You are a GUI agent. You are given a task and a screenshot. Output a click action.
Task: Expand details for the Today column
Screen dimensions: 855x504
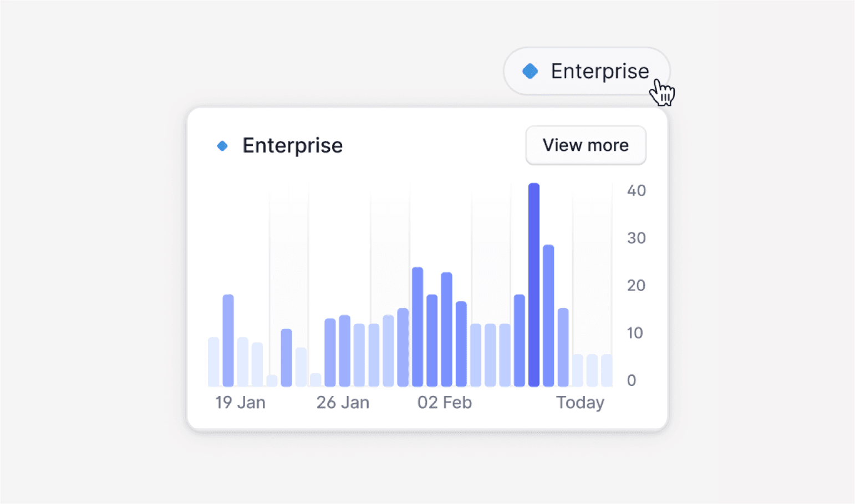[x=581, y=403]
